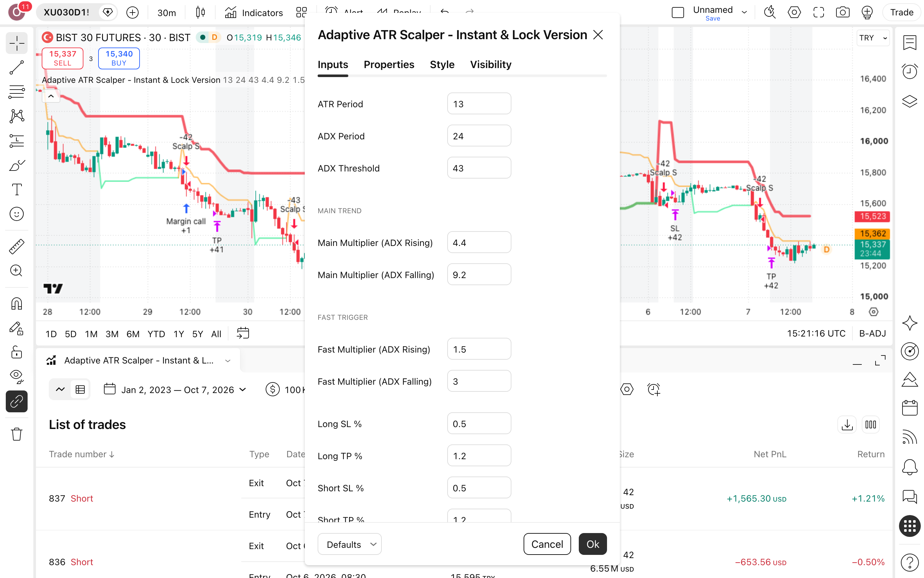The image size is (924, 578).
Task: Download the list of trades
Action: click(847, 425)
